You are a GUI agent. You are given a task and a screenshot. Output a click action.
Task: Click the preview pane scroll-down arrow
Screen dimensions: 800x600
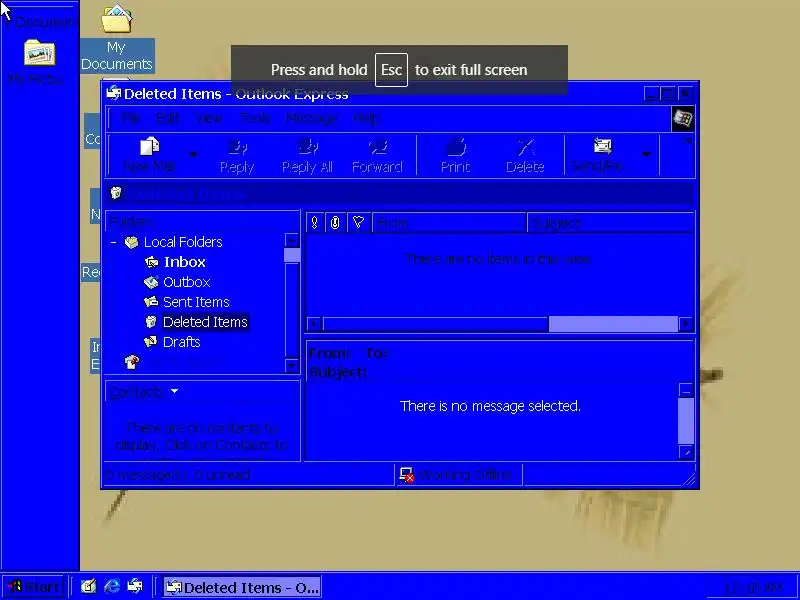pos(686,452)
